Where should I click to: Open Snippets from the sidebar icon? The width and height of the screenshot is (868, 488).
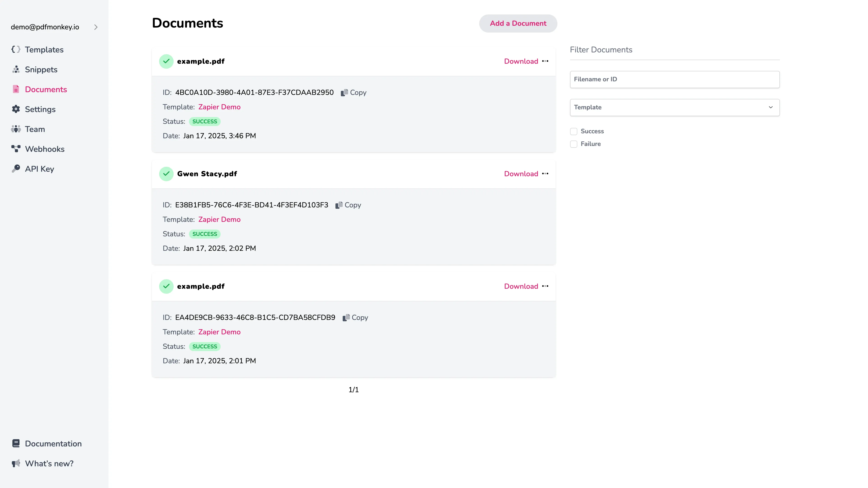coord(16,69)
